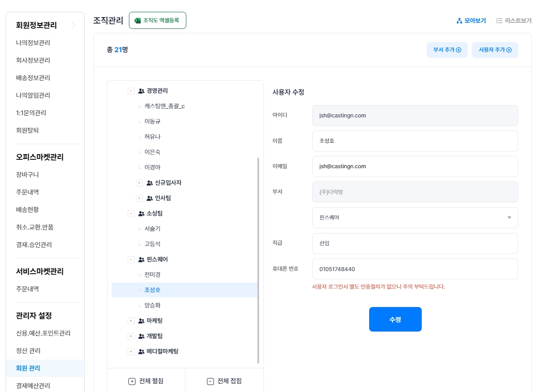
Task: Click the group icon beside 경영관리
Action: click(x=141, y=91)
